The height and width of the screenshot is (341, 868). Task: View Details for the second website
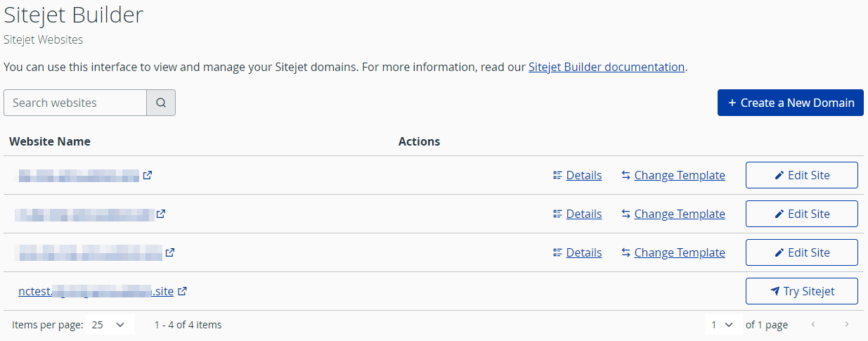[577, 214]
